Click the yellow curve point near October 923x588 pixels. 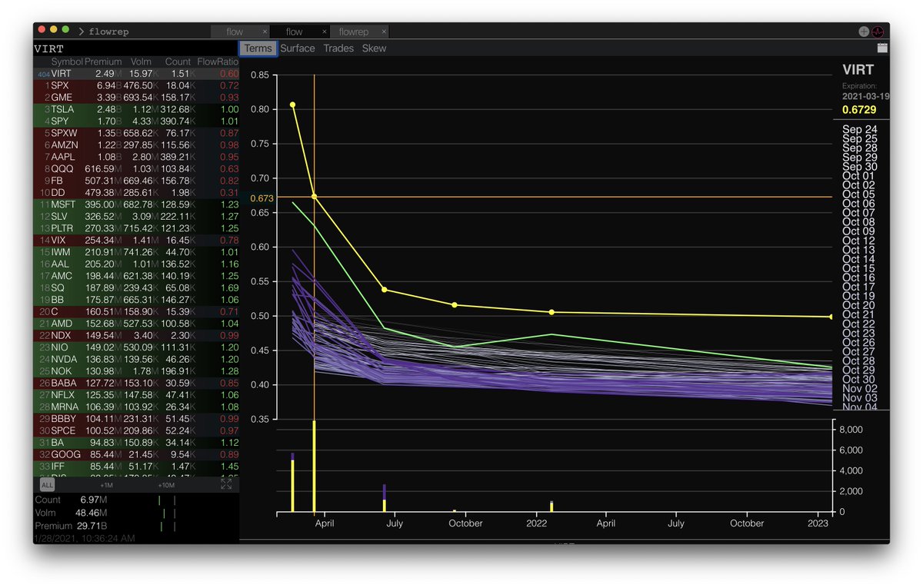pos(455,305)
